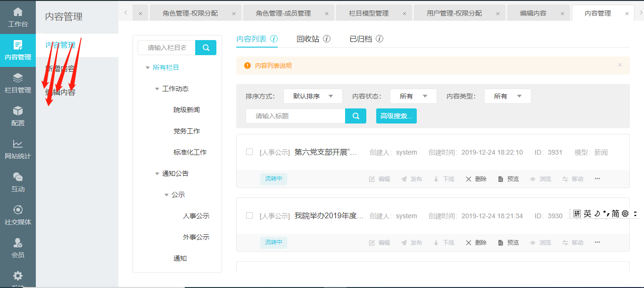The width and height of the screenshot is (644, 288).
Task: Click the info icon beside 回收站
Action: [326, 39]
